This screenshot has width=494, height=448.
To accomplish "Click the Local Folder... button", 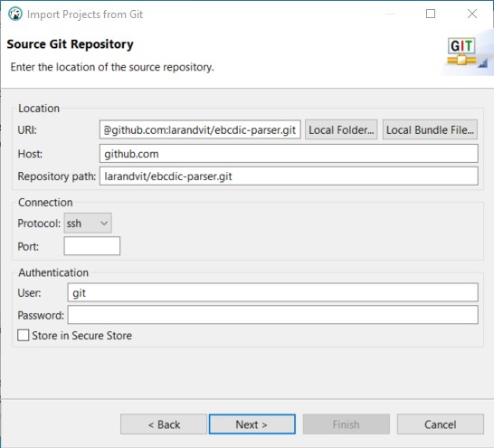I will tap(341, 129).
